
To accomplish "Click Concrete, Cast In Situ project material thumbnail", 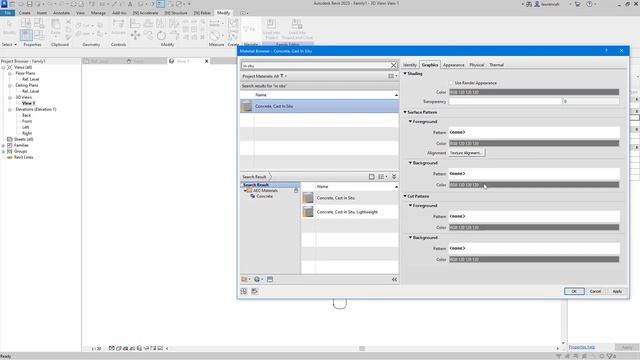I will point(247,106).
